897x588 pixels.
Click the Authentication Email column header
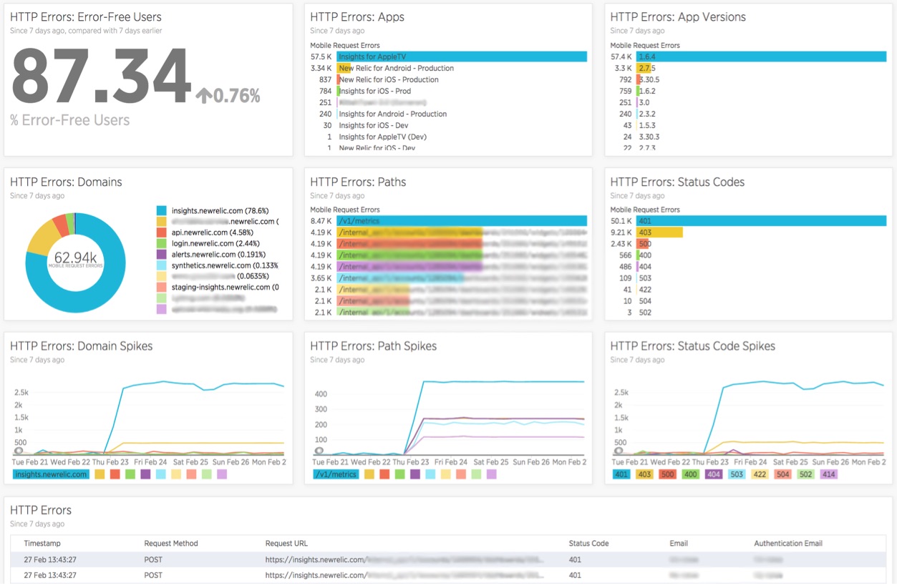pyautogui.click(x=788, y=544)
